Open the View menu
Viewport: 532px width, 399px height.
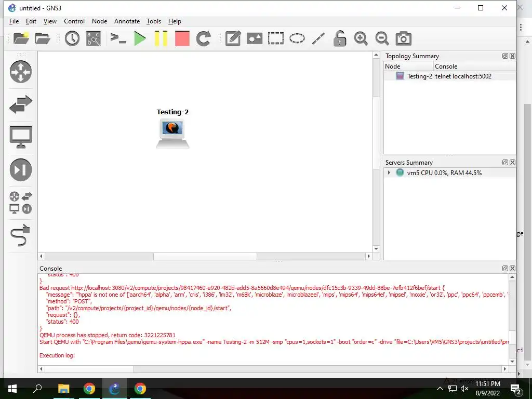[50, 21]
